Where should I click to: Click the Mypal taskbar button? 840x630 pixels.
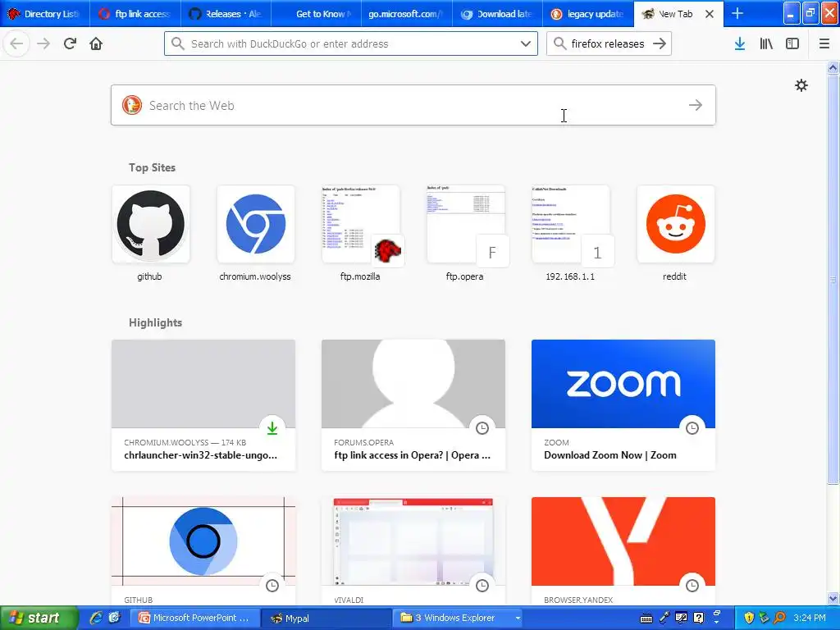(326, 618)
